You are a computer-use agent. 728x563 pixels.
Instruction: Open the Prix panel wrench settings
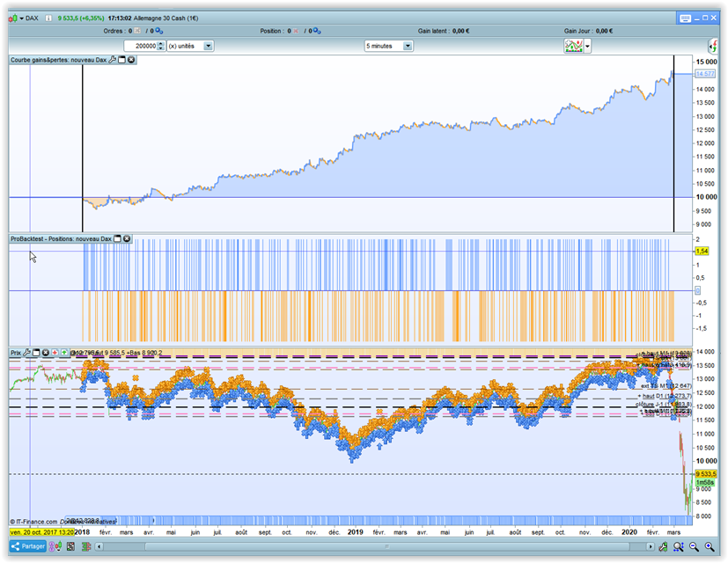click(27, 353)
